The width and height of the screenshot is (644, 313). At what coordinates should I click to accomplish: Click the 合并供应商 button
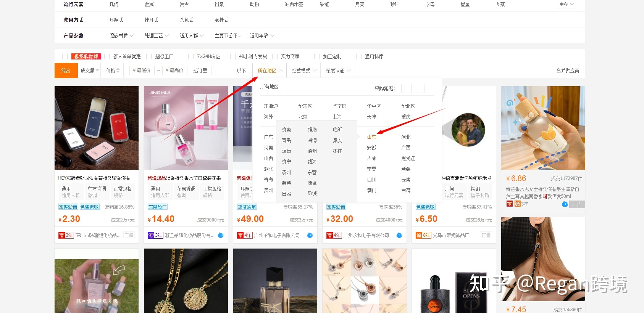tap(568, 71)
